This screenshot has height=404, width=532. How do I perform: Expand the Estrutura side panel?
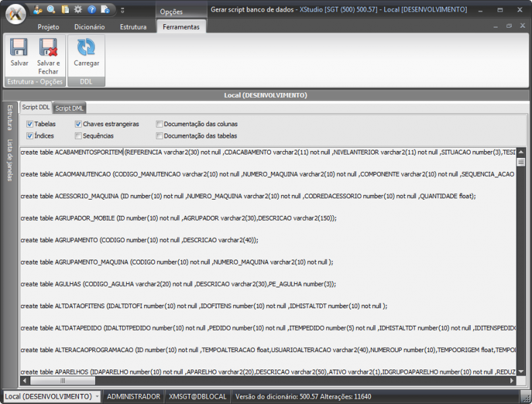(9, 117)
